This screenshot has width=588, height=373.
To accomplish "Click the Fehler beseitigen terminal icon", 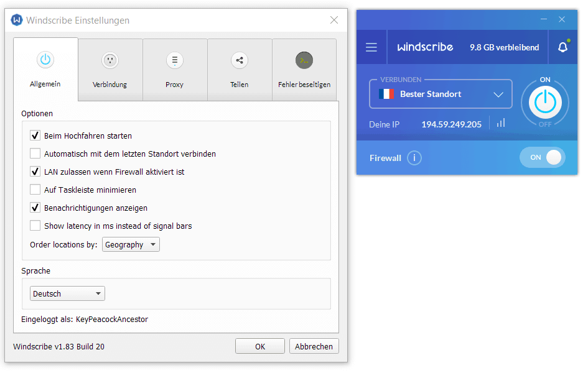I will coord(304,60).
